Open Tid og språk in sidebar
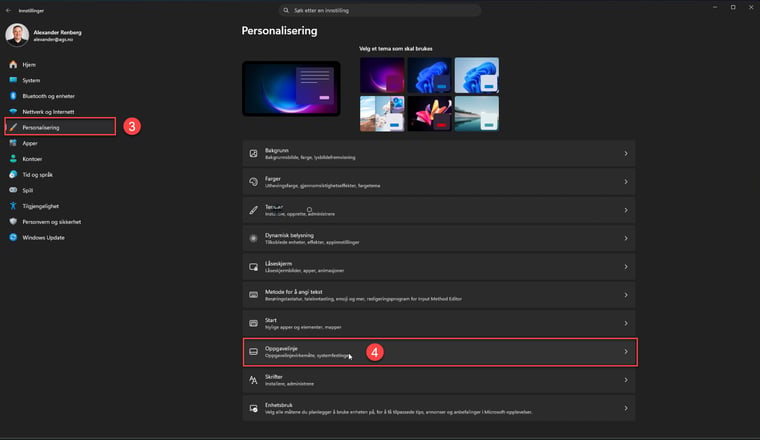Screen dimensions: 760x440 coord(60,174)
